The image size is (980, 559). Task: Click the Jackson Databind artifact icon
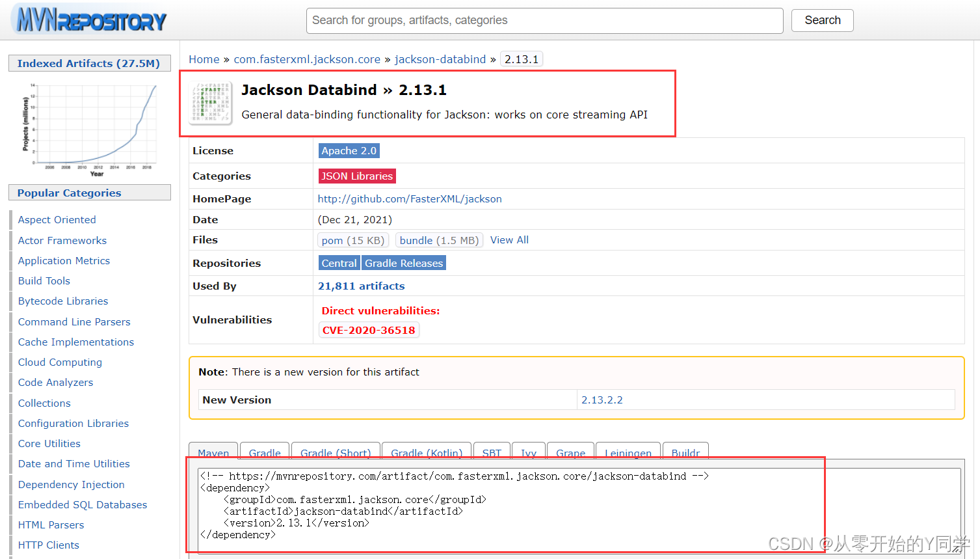(211, 103)
